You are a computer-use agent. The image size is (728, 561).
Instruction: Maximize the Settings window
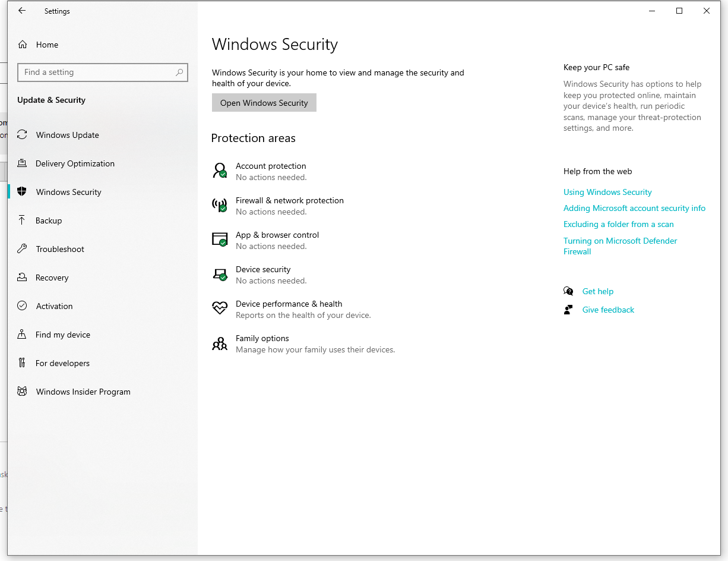(679, 11)
